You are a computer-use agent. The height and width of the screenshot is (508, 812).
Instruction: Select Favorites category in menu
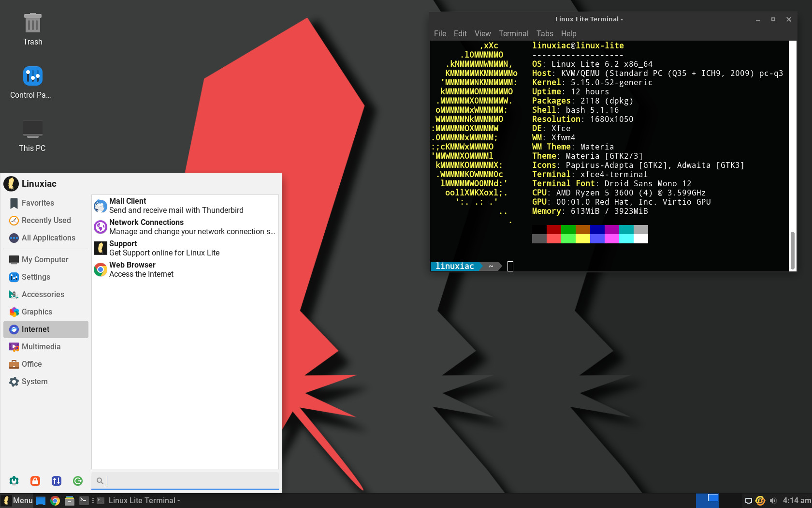(x=46, y=203)
